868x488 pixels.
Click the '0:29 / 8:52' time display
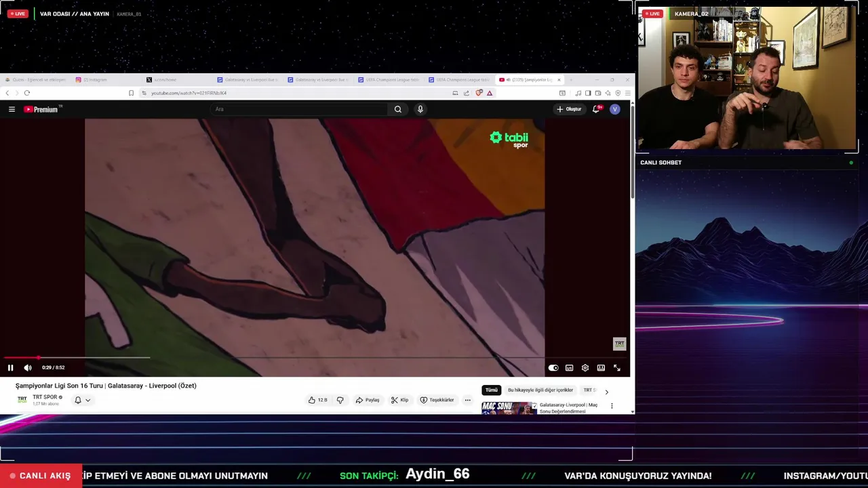tap(53, 367)
